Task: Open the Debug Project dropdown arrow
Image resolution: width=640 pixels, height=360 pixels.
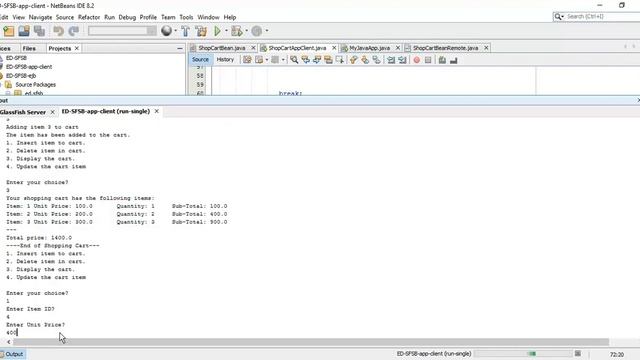Action: click(247, 31)
